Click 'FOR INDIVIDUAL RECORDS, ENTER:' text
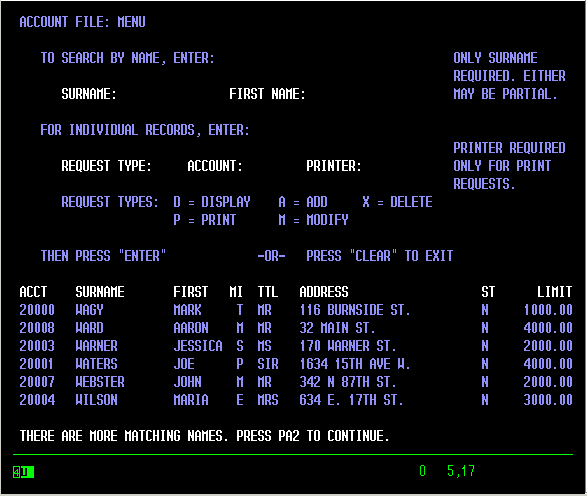The image size is (587, 496). coord(145,130)
